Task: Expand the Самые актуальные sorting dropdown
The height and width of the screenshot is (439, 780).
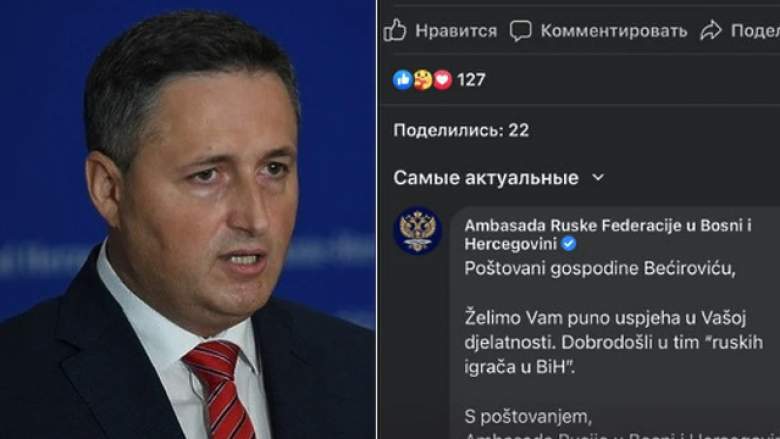Action: pos(499,177)
